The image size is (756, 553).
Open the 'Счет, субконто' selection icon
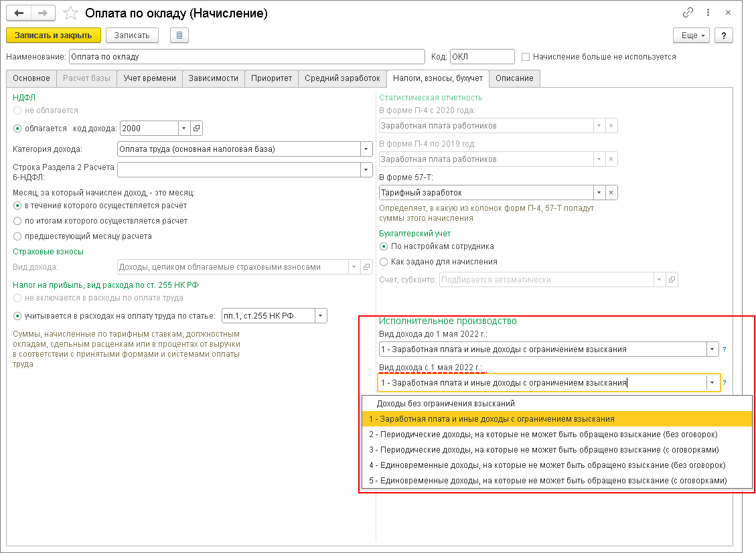672,279
